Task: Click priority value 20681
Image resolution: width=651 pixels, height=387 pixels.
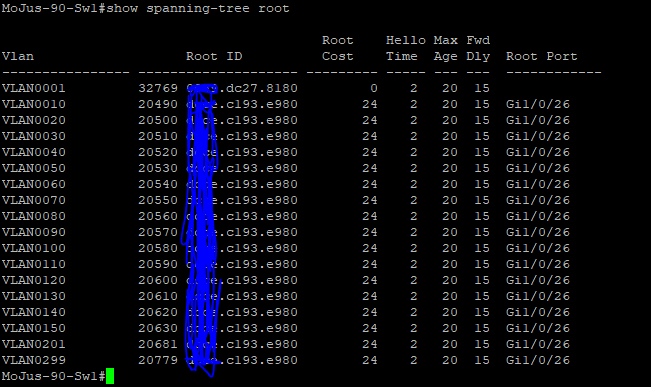Action: pos(158,344)
